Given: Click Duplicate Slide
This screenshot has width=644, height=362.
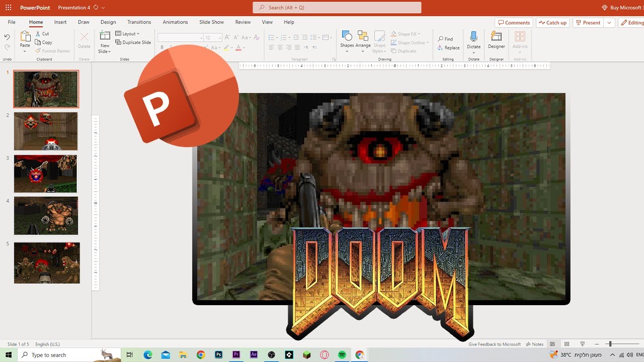Looking at the screenshot, I should [x=133, y=42].
